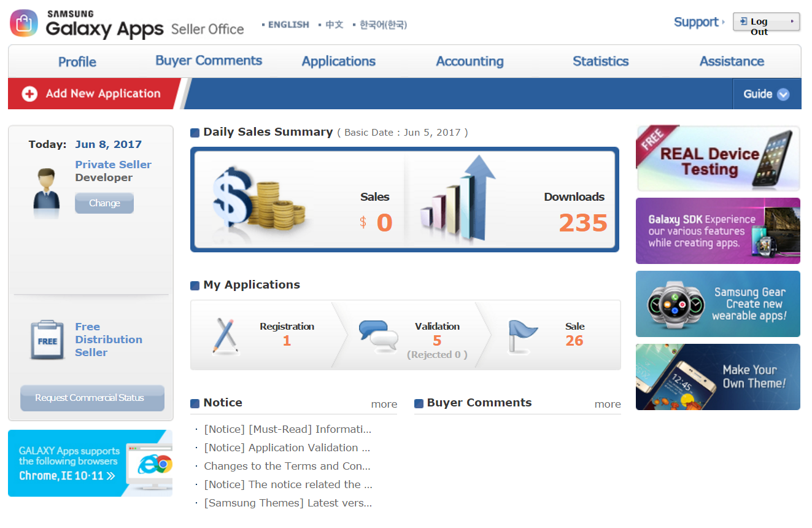The height and width of the screenshot is (528, 812).
Task: Click the (Rejected 0) text
Action: point(437,355)
